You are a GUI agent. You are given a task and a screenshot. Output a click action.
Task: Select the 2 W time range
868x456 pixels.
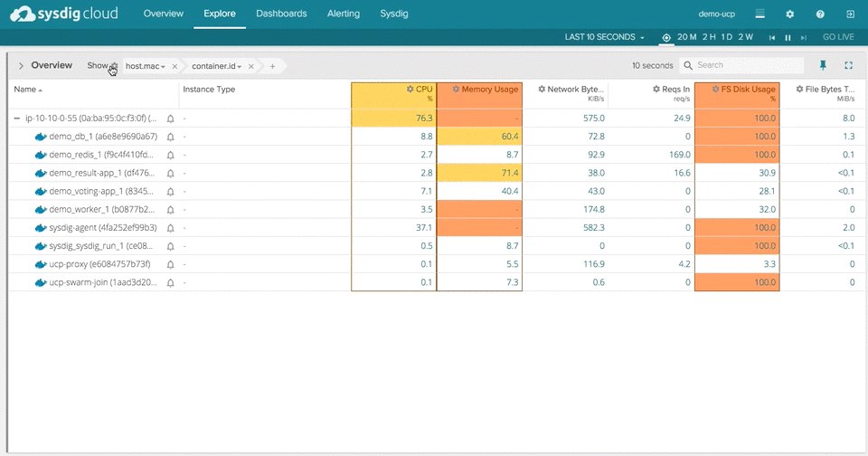click(746, 37)
